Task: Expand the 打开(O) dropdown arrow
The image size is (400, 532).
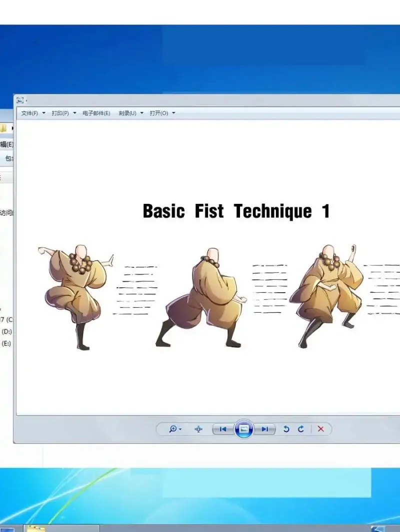Action: click(173, 113)
